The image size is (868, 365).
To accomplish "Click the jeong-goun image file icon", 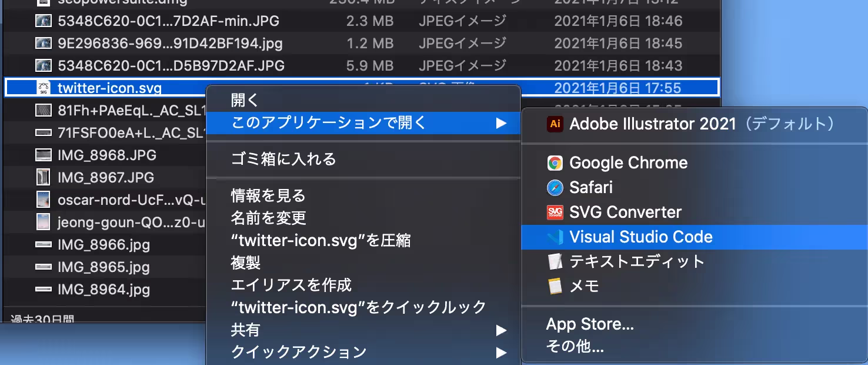I will pos(43,222).
